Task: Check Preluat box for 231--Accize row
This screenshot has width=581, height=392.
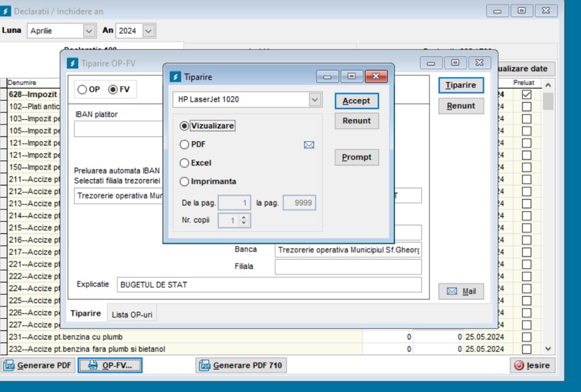Action: pos(526,337)
